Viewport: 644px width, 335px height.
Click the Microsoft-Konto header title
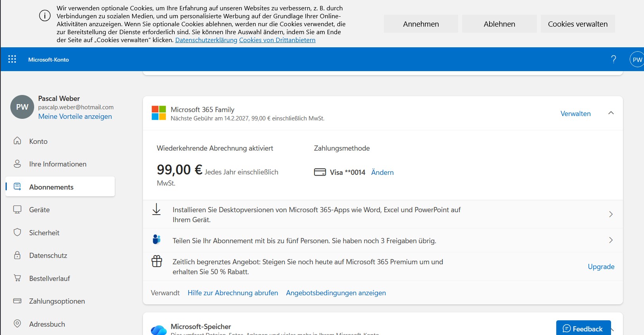48,60
